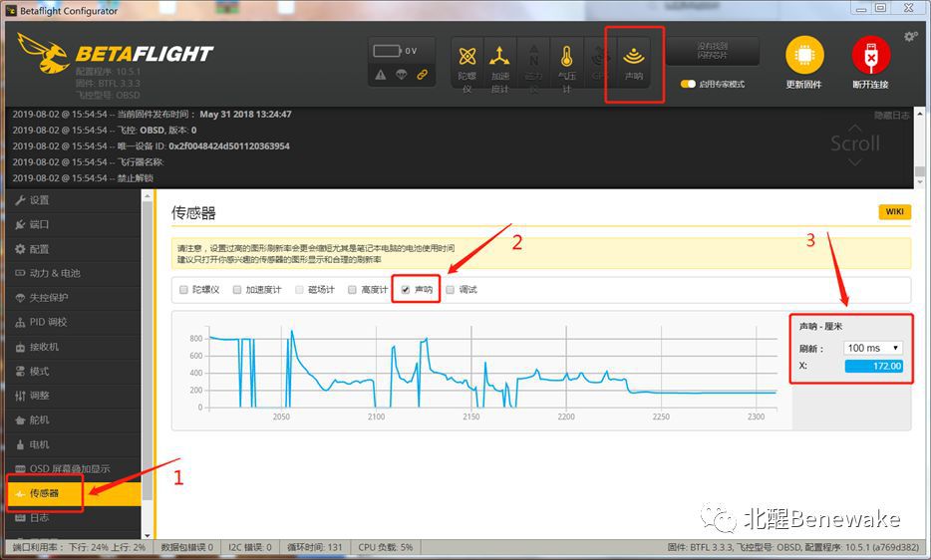Screen dimensions: 931x560
Task: Click the yellow WIKI button
Action: [x=894, y=212]
